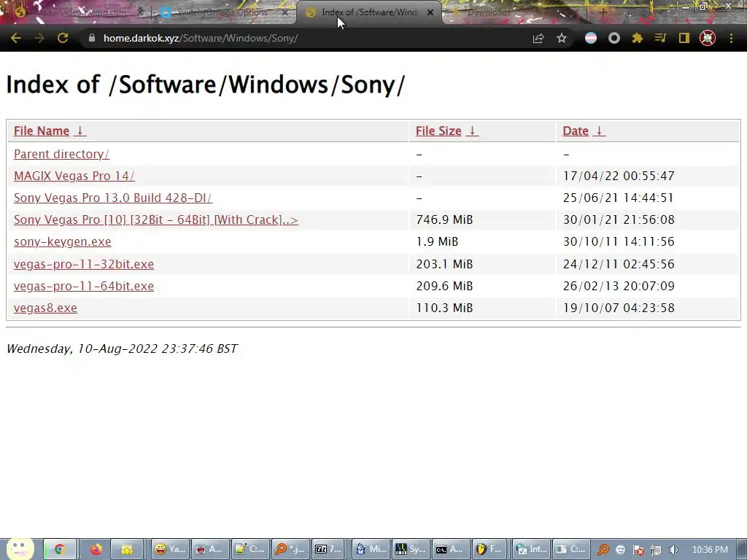
Task: Sort listing by File Name header
Action: point(42,131)
